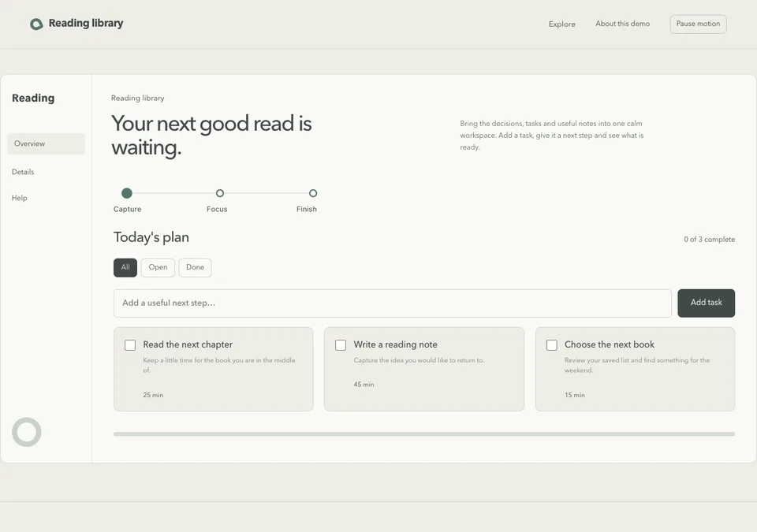Select the Focus step marker

coord(220,193)
